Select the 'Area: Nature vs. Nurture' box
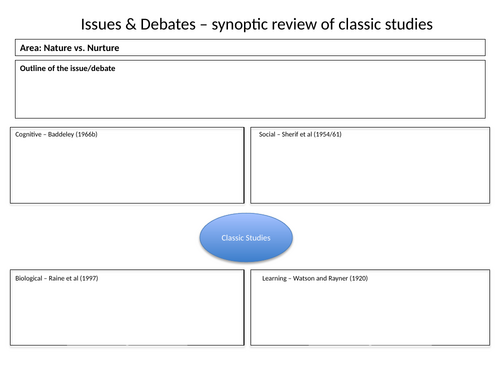The width and height of the screenshot is (500, 375). coord(250,48)
